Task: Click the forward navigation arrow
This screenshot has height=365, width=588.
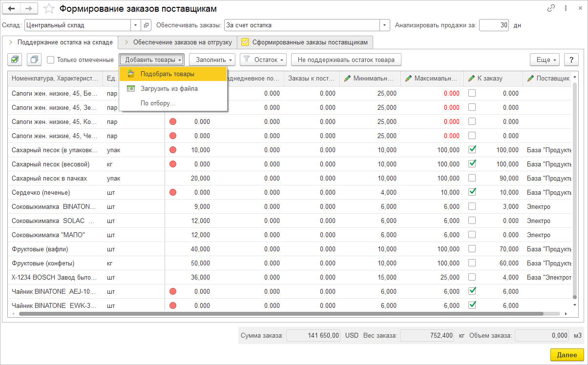Action: coord(29,8)
